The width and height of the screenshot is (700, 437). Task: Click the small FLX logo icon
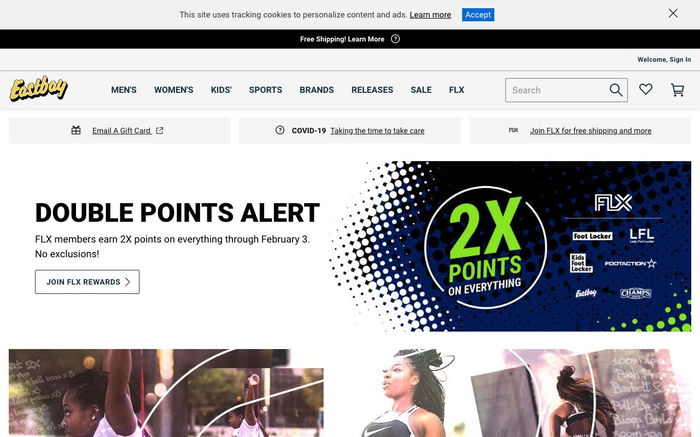(x=513, y=130)
